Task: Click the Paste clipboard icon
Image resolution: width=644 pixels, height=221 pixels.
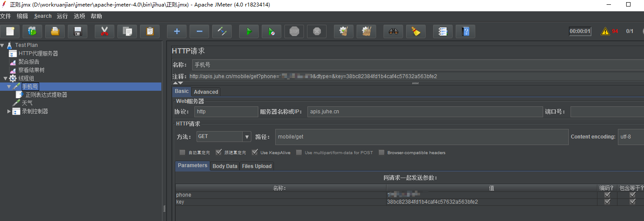Action: tap(150, 31)
